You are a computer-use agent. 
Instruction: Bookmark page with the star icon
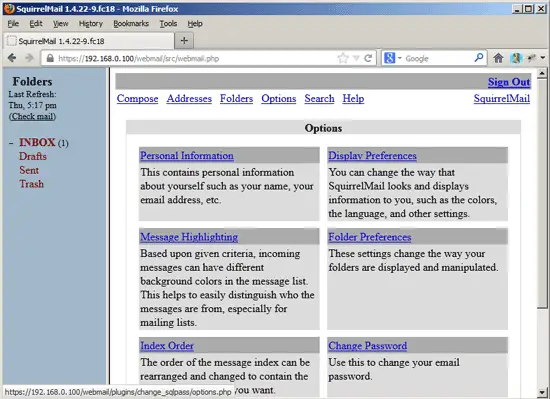[x=343, y=58]
